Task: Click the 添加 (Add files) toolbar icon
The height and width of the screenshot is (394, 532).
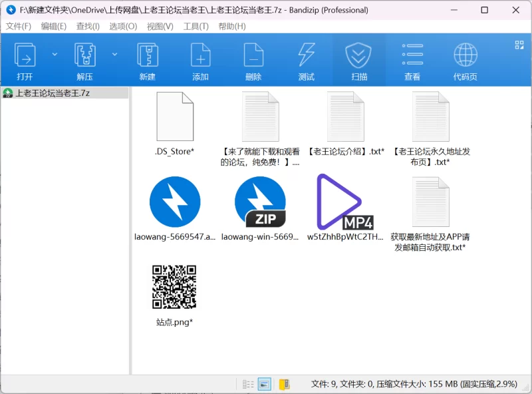Action: (201, 61)
